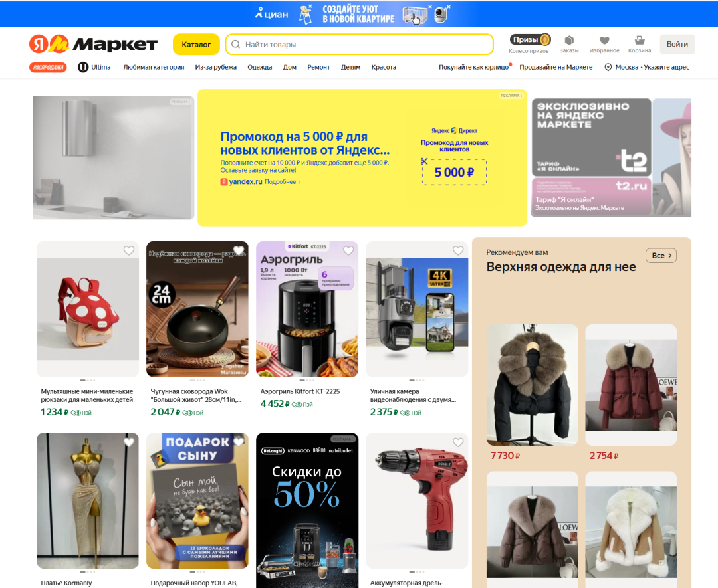Focus the Найти товары search field
This screenshot has width=718, height=588.
point(360,45)
